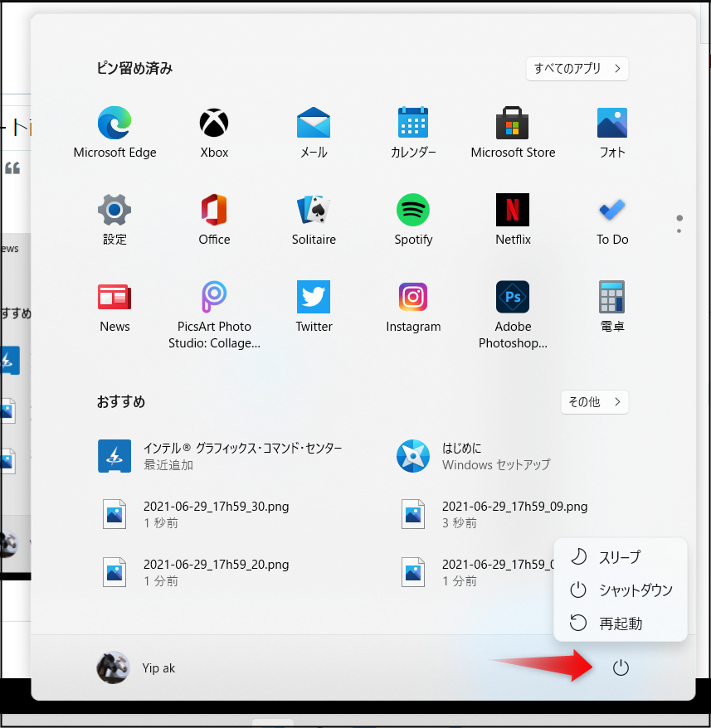Viewport: 711px width, 728px height.
Task: Launch the Xbox app
Action: coord(214,133)
